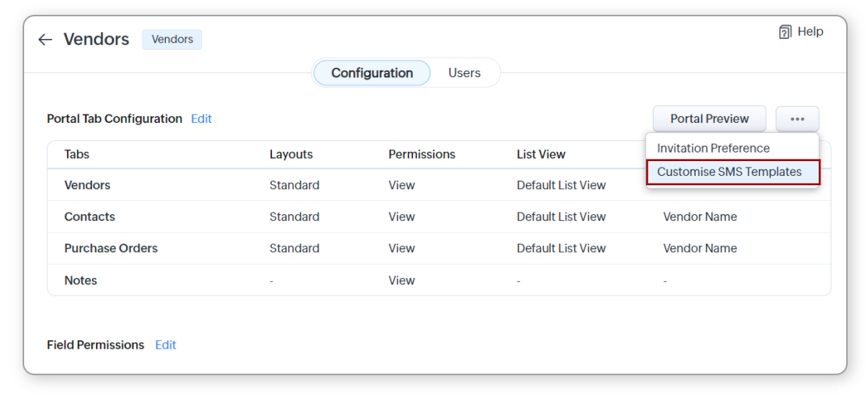Switch to the Users tab

pos(464,73)
